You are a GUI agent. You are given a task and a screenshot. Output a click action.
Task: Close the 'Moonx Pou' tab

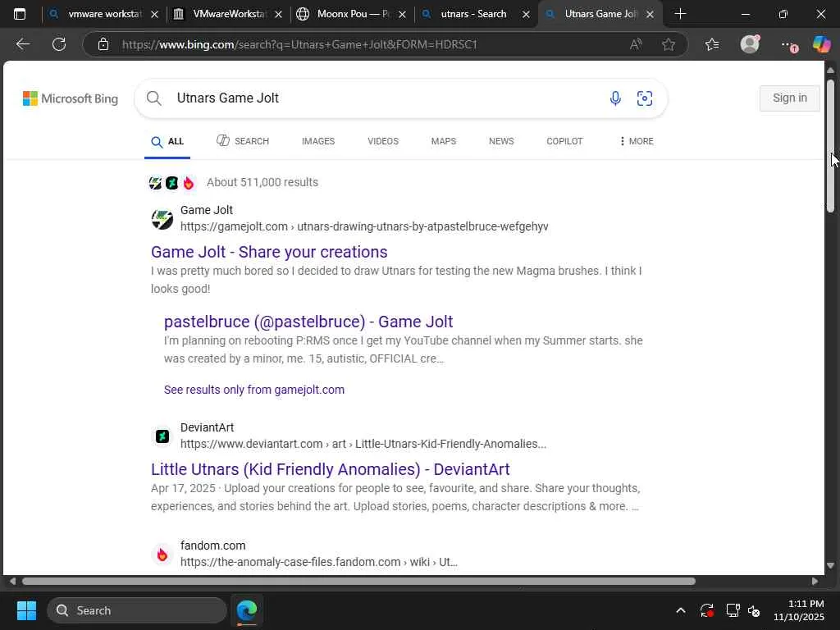(x=402, y=15)
